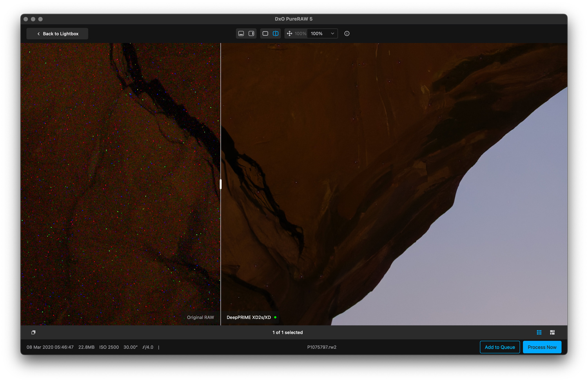Toggle the bottom filmstrip panel icon
The image size is (588, 382).
click(241, 34)
